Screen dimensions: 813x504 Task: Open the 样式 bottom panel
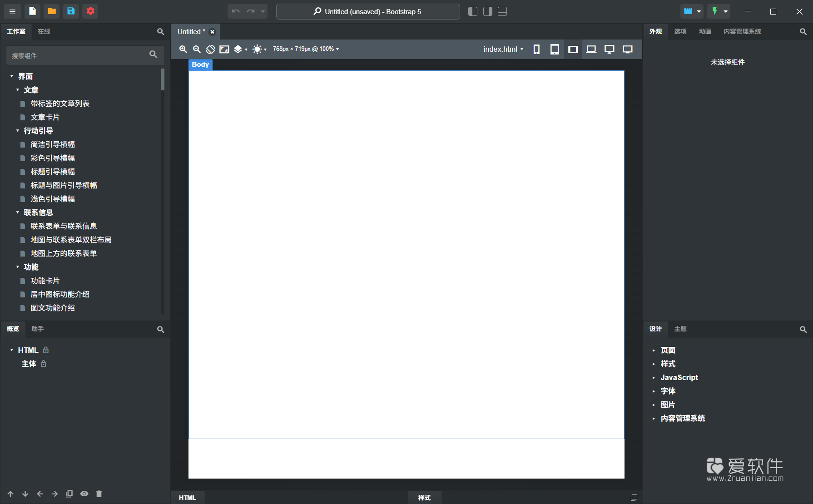pyautogui.click(x=424, y=498)
